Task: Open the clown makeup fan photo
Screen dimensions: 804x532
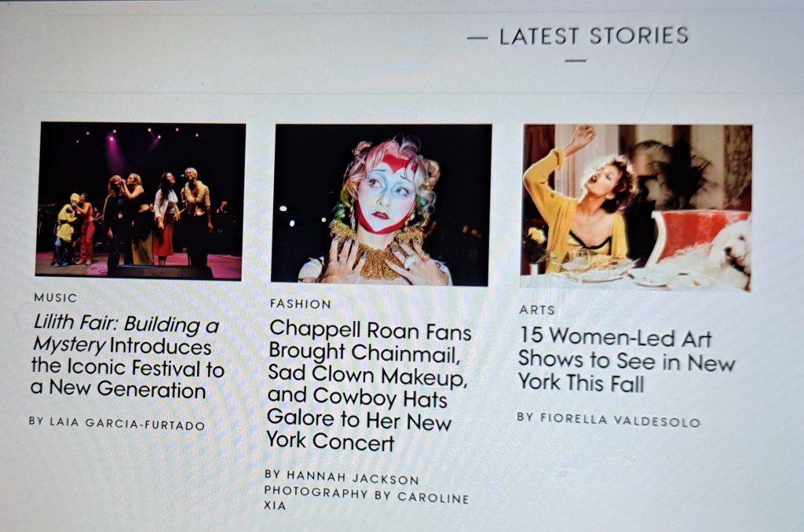Action: point(381,205)
